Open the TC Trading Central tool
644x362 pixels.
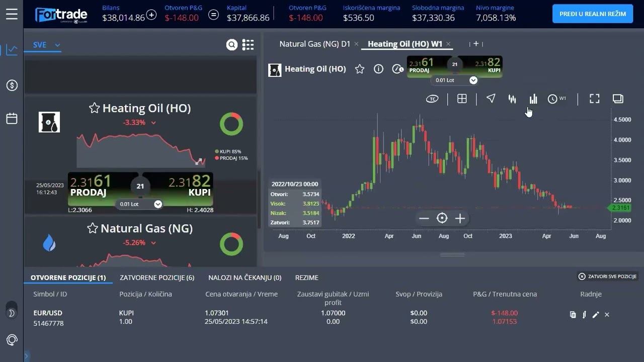(x=432, y=99)
